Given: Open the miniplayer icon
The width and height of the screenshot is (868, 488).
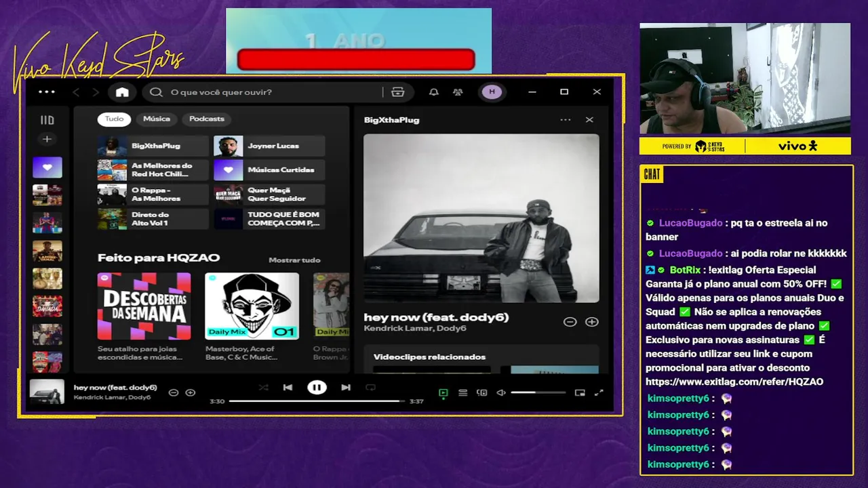Looking at the screenshot, I should pyautogui.click(x=580, y=392).
